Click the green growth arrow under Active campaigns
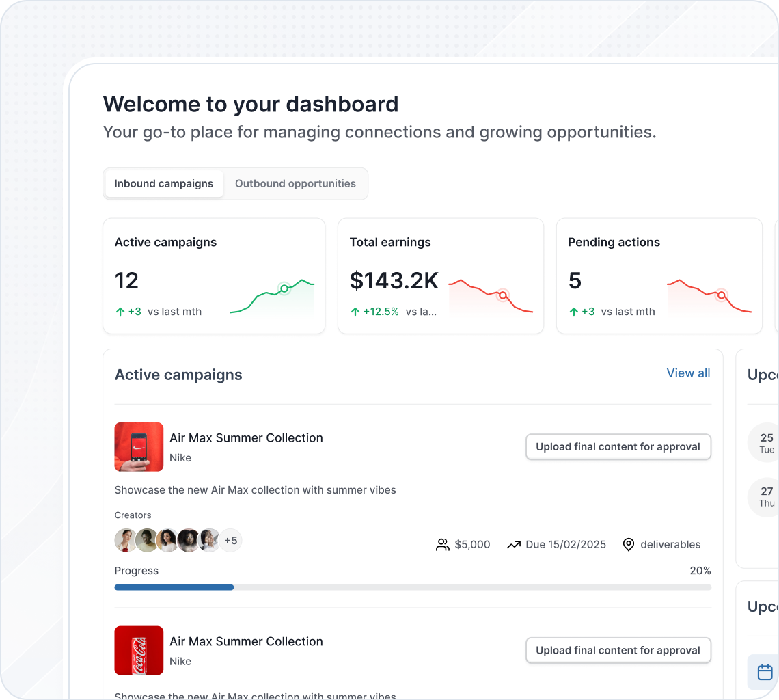This screenshot has height=700, width=779. [119, 311]
